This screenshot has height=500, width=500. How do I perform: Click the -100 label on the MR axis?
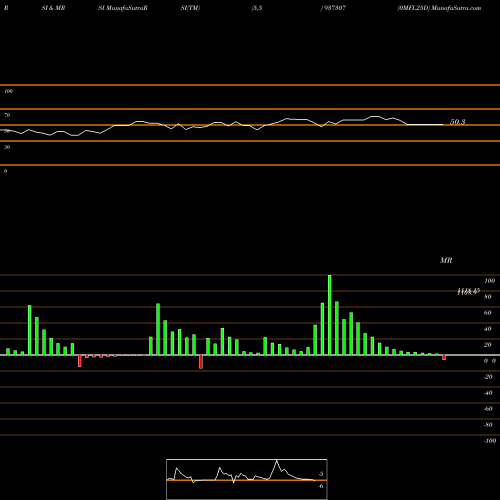pos(490,441)
